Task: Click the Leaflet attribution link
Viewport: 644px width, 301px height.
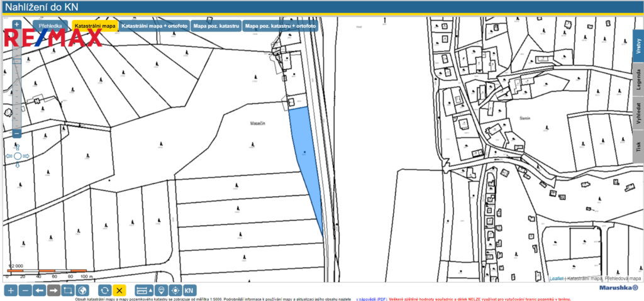Action: tap(556, 278)
